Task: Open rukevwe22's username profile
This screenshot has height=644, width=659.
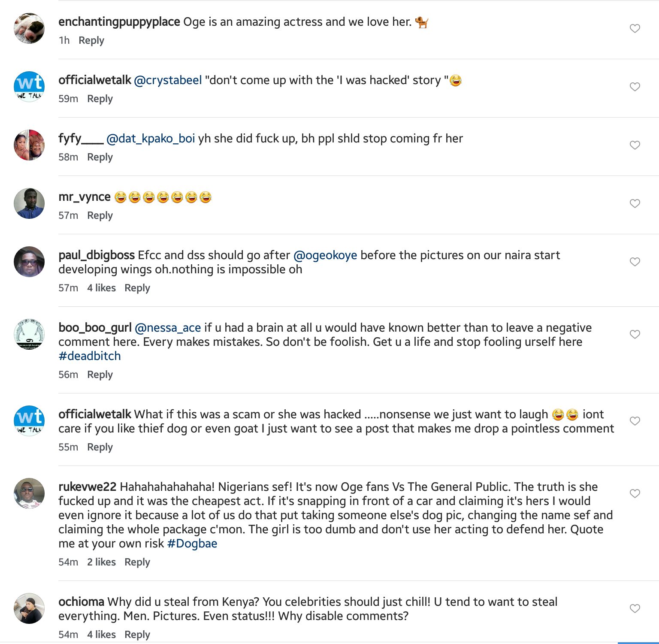Action: pyautogui.click(x=88, y=487)
